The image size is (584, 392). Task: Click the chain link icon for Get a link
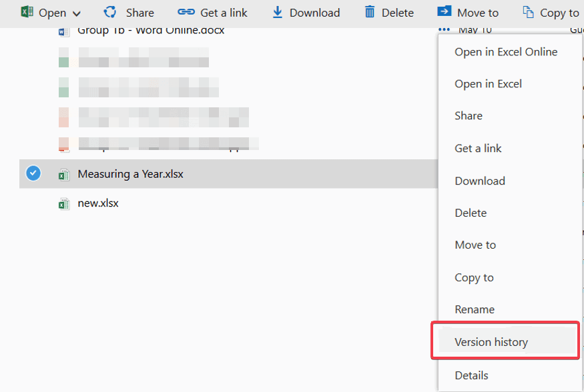click(186, 12)
